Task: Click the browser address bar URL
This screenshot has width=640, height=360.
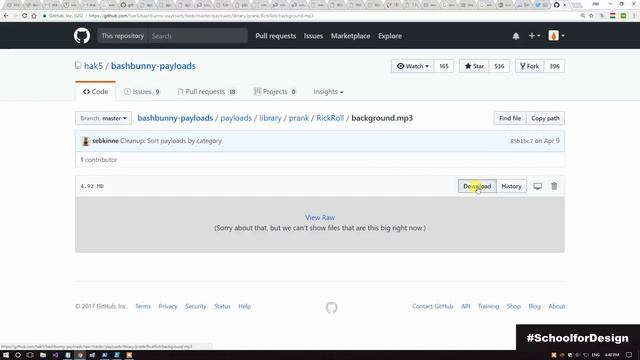Action: 201,16
